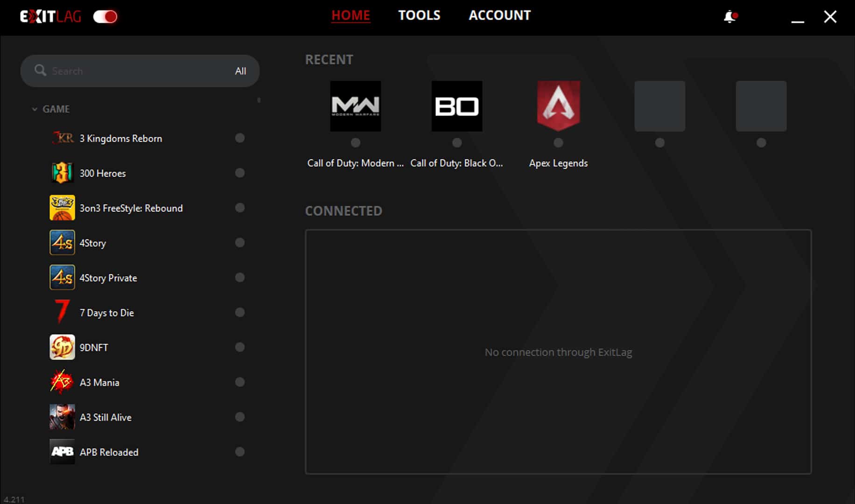The height and width of the screenshot is (504, 855).
Task: Click inside the game search field
Action: [117, 71]
